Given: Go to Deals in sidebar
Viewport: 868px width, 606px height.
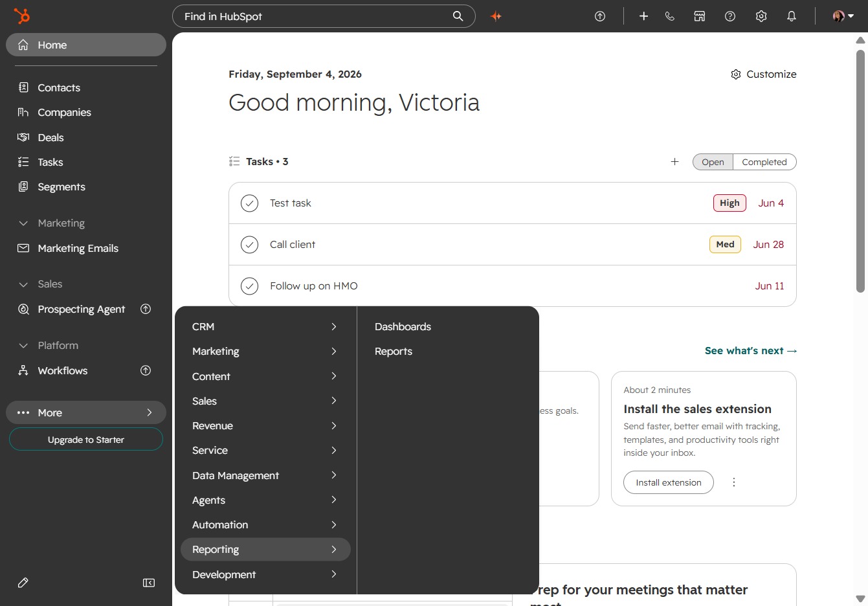Looking at the screenshot, I should point(50,137).
